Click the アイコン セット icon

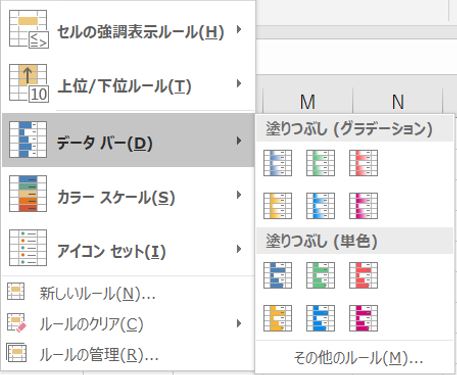(28, 248)
